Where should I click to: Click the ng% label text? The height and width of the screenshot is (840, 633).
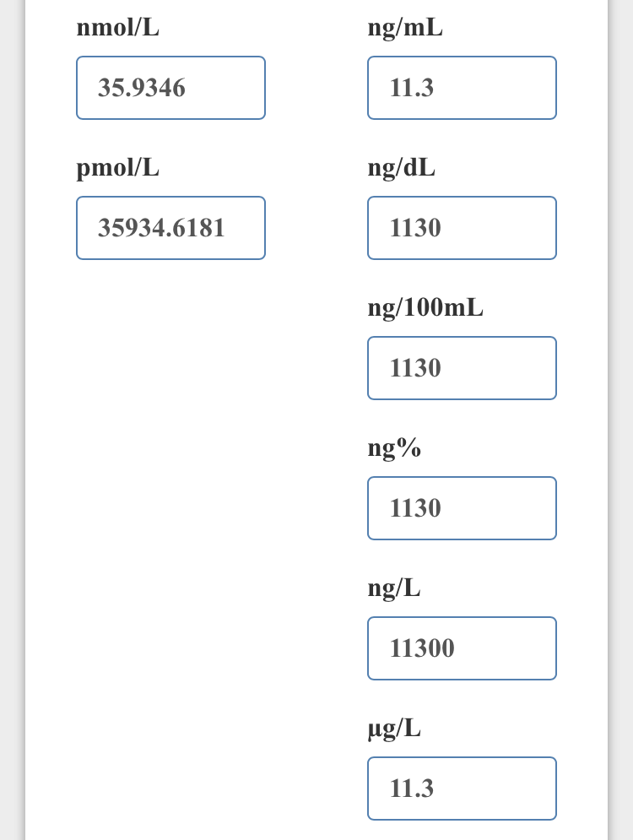pos(394,448)
